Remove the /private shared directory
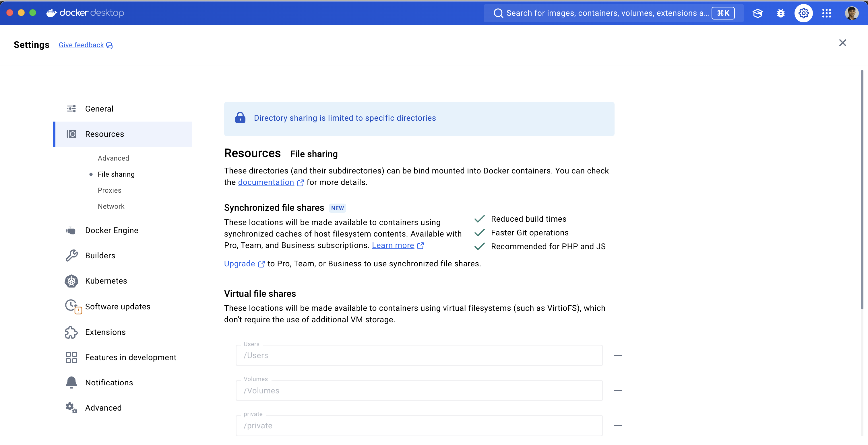The image size is (868, 445). (x=617, y=426)
